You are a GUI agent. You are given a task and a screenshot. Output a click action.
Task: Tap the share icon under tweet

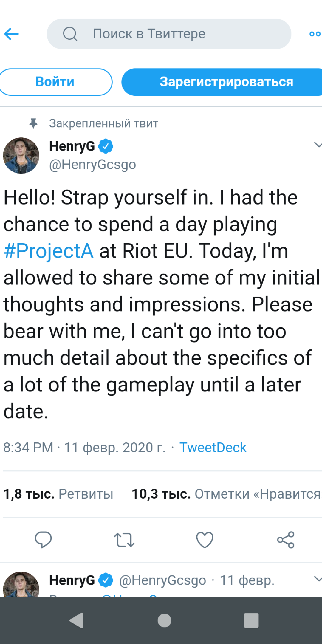(x=286, y=540)
